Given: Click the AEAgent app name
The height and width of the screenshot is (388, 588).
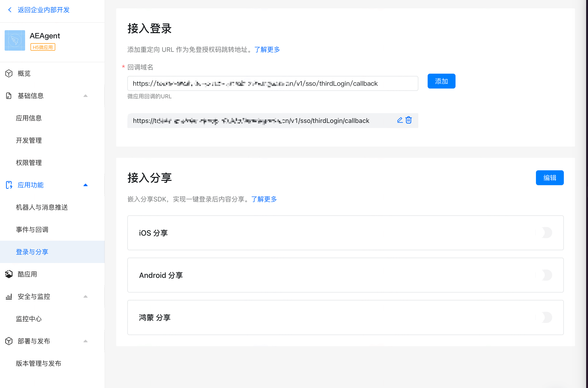Looking at the screenshot, I should (x=45, y=36).
